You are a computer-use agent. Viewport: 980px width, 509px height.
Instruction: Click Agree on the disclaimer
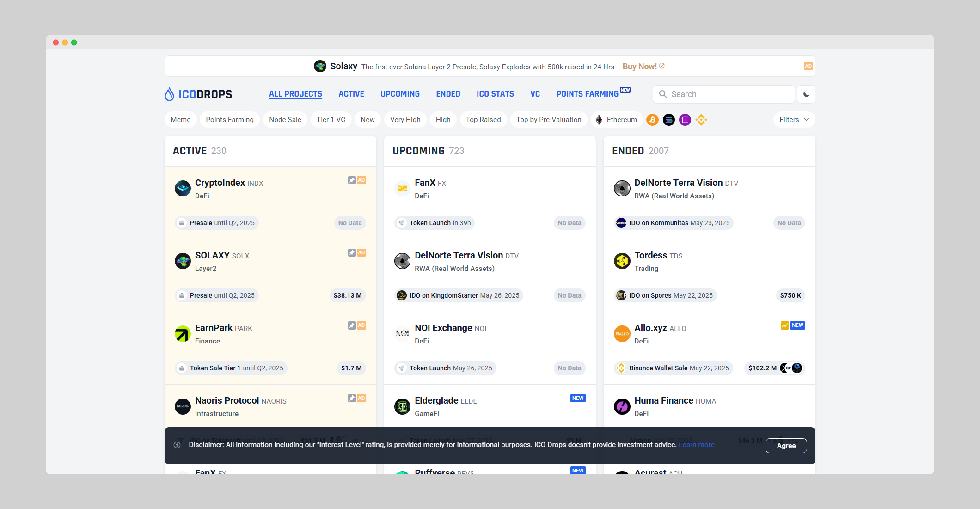[786, 446]
